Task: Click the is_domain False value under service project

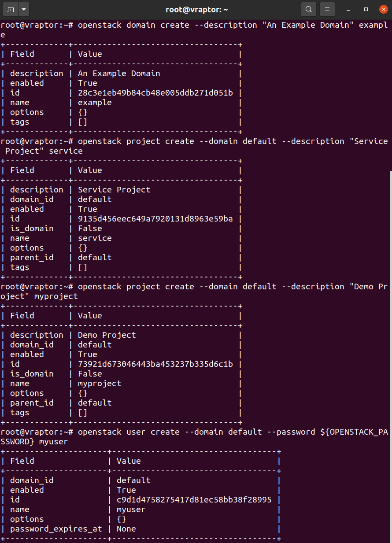Action: (90, 229)
